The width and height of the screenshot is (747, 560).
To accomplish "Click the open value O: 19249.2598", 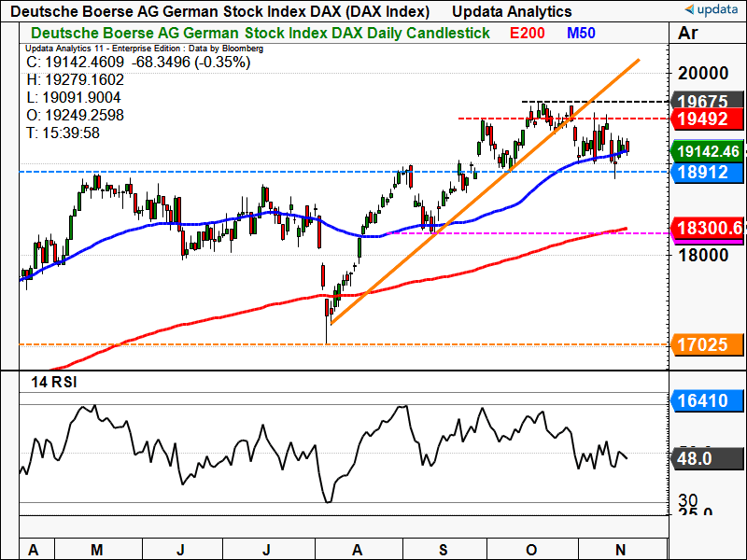I will (x=76, y=115).
